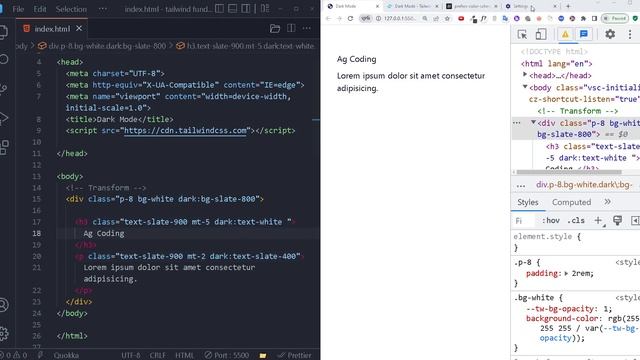Click yellow folder icon in status bar
Screen dimensions: 640x360
click(263, 355)
